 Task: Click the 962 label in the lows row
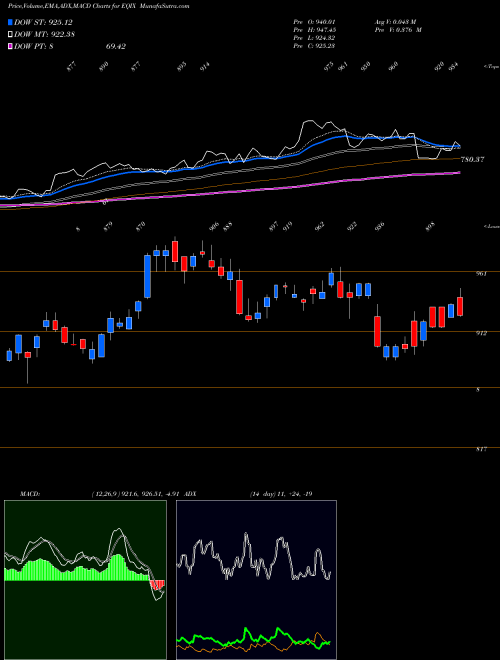320,226
